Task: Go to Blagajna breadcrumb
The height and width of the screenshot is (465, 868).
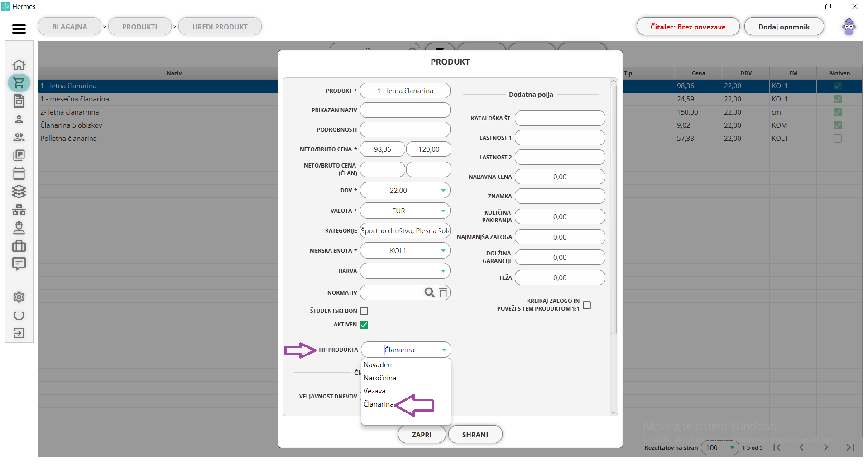Action: [70, 27]
